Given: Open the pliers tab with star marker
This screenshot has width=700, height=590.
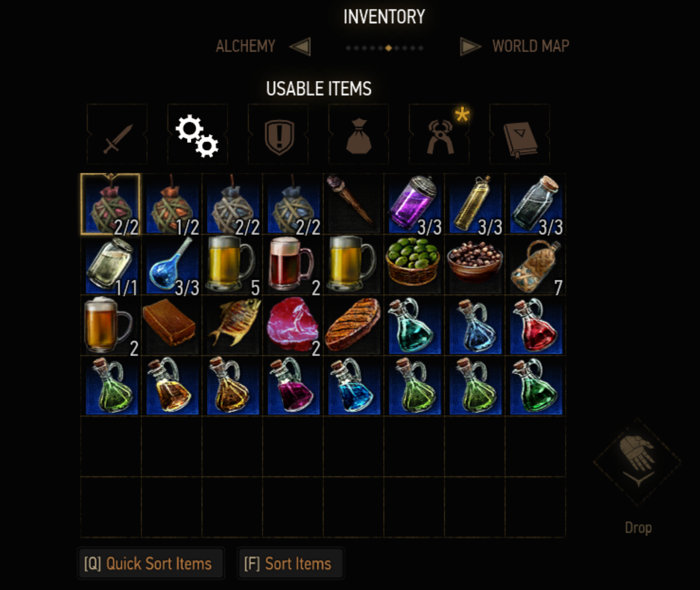Looking at the screenshot, I should tap(439, 135).
